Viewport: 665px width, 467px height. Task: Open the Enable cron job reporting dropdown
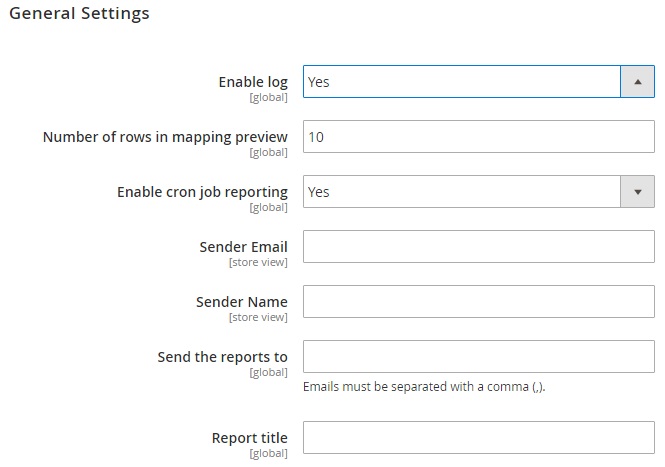pos(462,192)
